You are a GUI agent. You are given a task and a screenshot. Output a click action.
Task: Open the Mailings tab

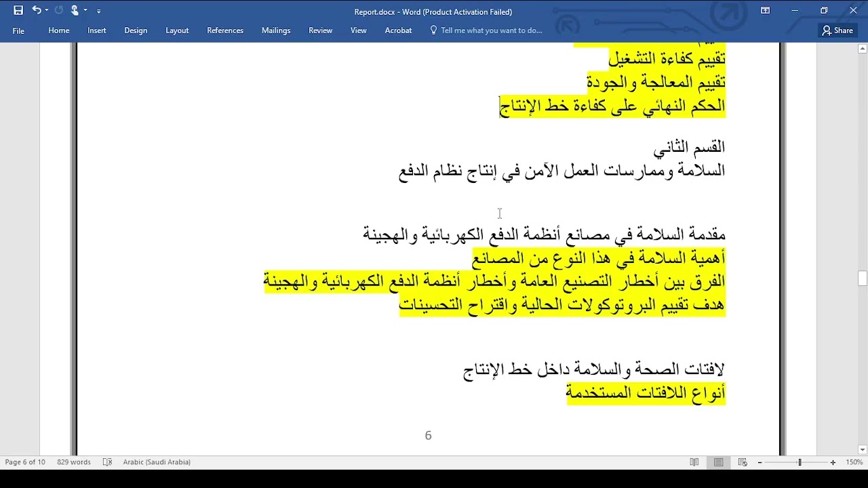[x=276, y=30]
